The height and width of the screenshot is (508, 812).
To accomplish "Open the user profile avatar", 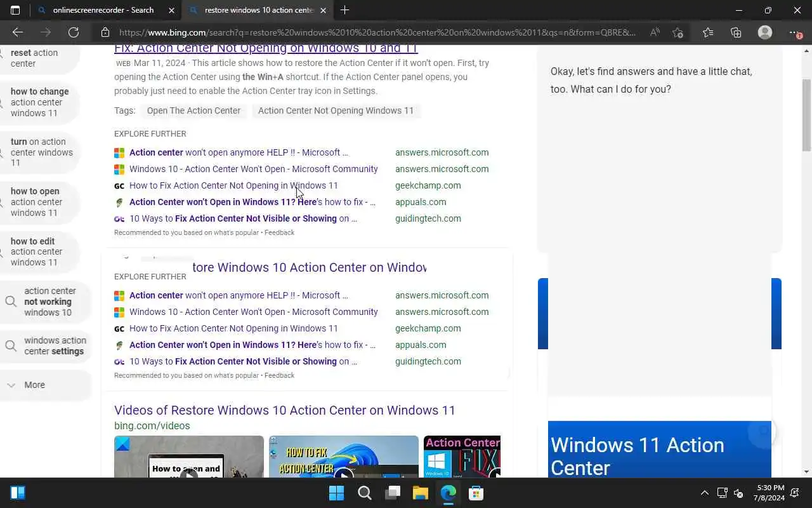I will pos(765,32).
